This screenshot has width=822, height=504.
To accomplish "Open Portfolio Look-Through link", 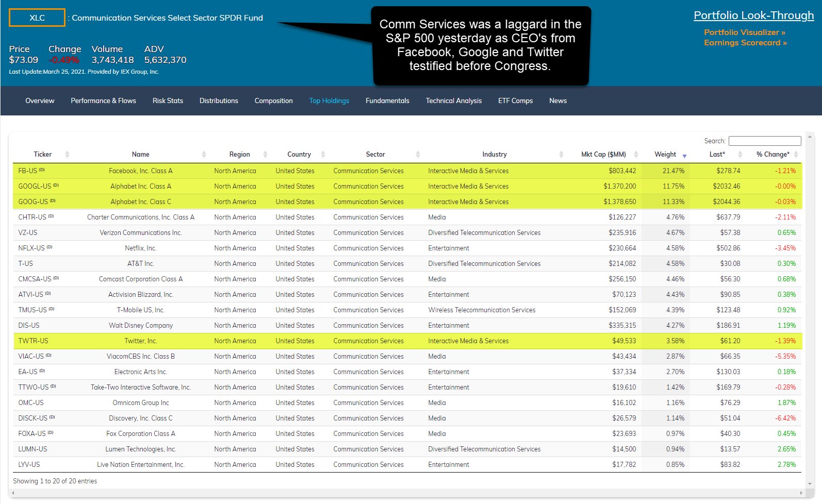I will (x=754, y=15).
